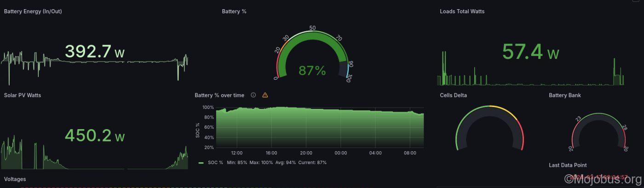644x188 pixels.
Task: Click the green SOC % legend color swatch
Action: point(201,163)
